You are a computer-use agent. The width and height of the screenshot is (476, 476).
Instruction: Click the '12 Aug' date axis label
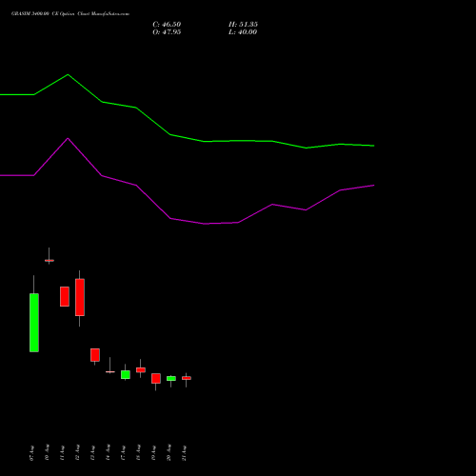pos(77,452)
